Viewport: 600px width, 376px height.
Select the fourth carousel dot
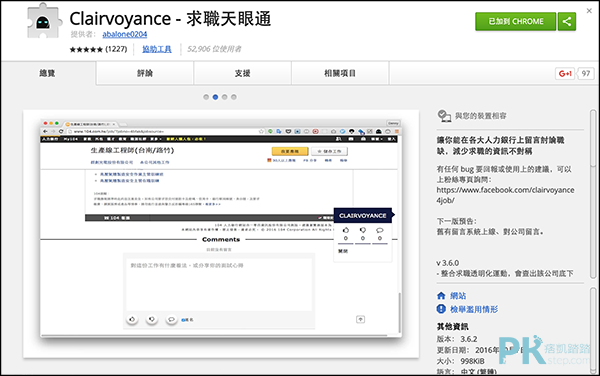233,97
